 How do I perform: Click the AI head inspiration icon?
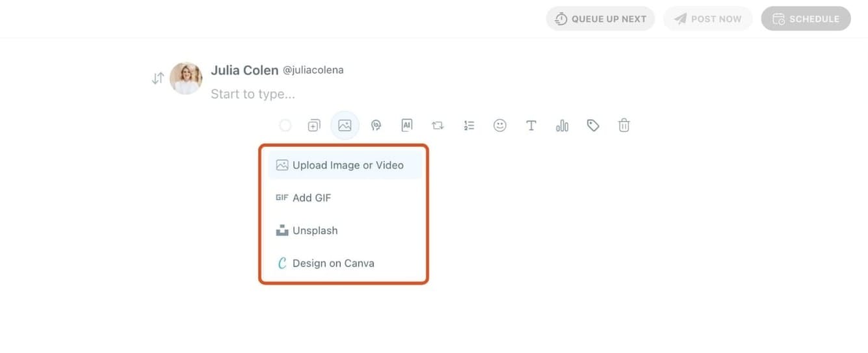coord(376,125)
